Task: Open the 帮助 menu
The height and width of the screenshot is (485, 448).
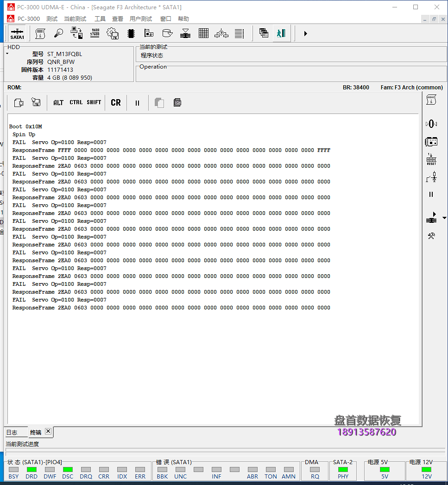Action: [x=183, y=19]
